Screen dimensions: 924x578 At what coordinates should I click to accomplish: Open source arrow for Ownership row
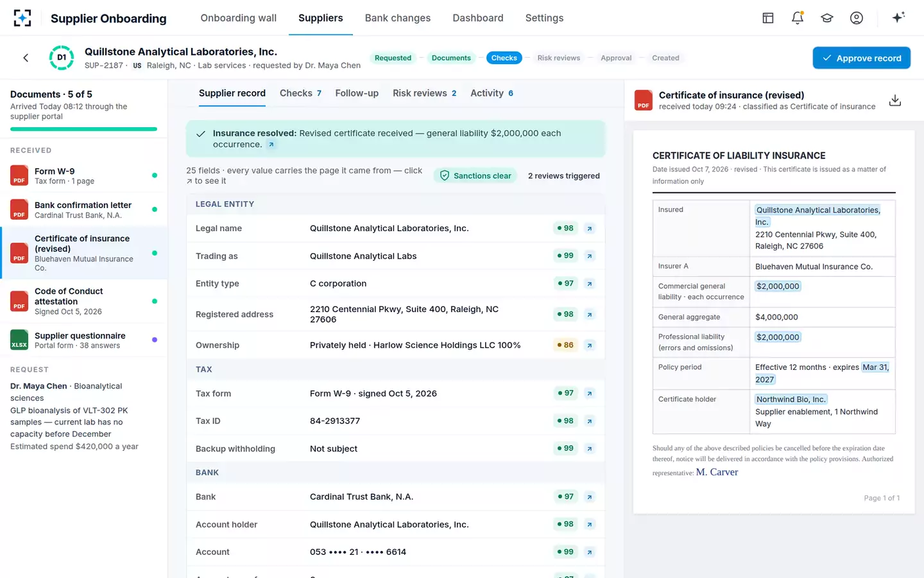(590, 346)
